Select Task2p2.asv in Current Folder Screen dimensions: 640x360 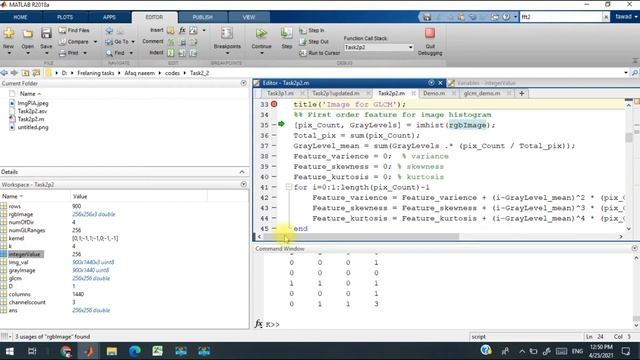click(32, 111)
